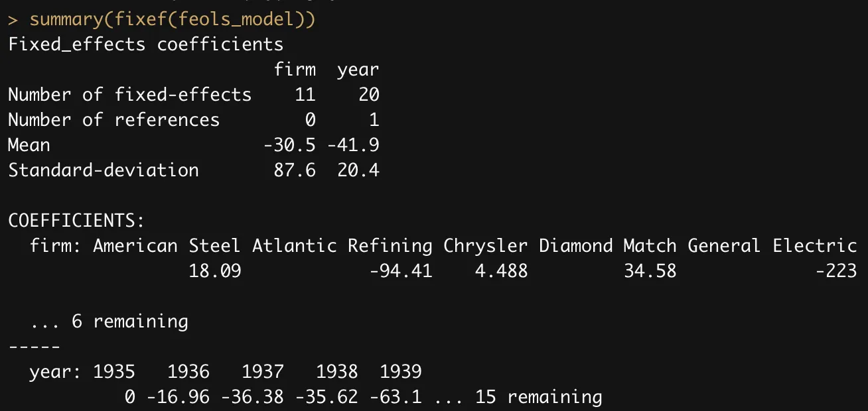Click the "Number of fixed-effects" row label
868x411 pixels.
pos(129,95)
